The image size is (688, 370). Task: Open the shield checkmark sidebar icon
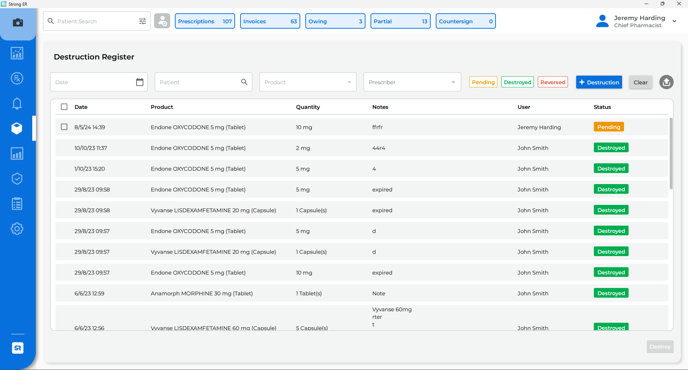click(x=17, y=179)
